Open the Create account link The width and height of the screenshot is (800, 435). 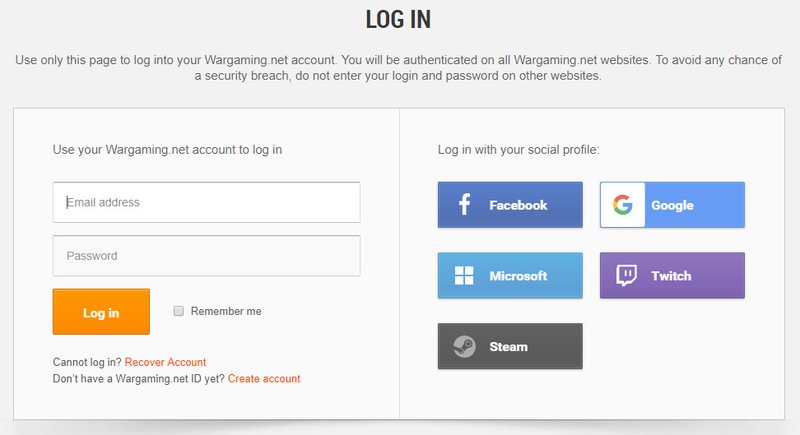(264, 378)
